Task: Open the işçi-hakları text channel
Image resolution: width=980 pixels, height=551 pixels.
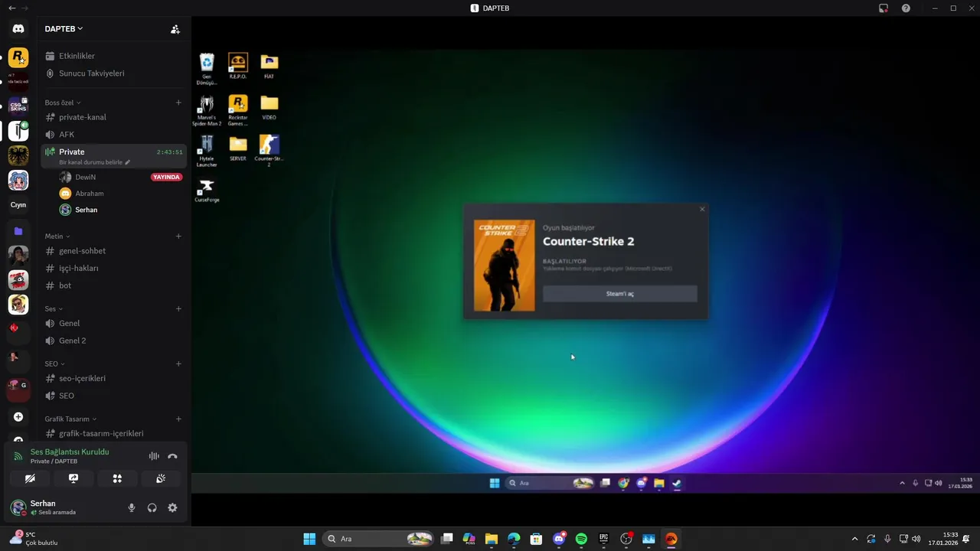Action: click(113, 269)
